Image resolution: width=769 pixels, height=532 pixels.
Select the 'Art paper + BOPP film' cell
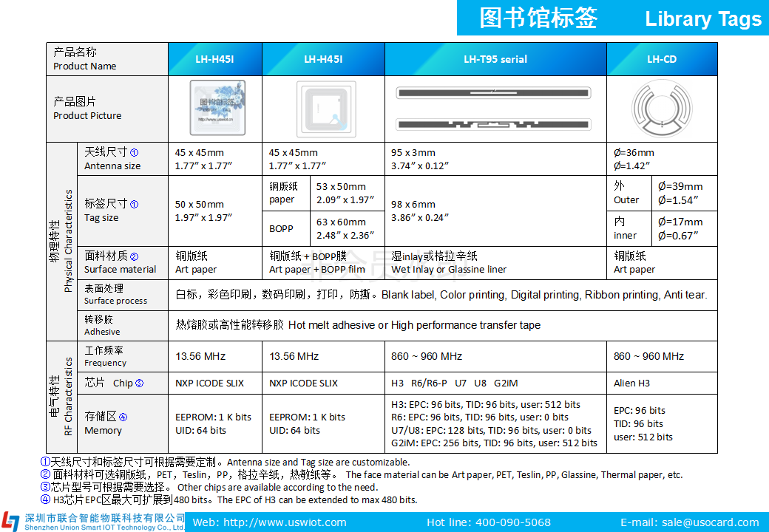[x=323, y=263]
